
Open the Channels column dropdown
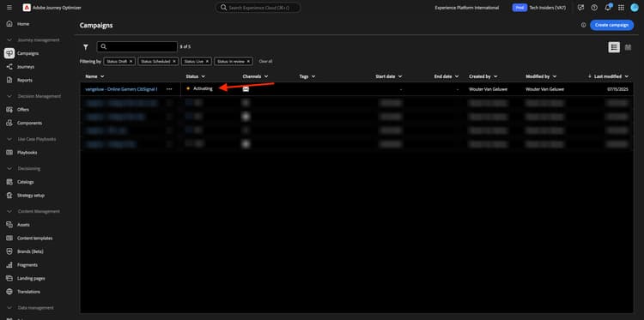(x=266, y=76)
